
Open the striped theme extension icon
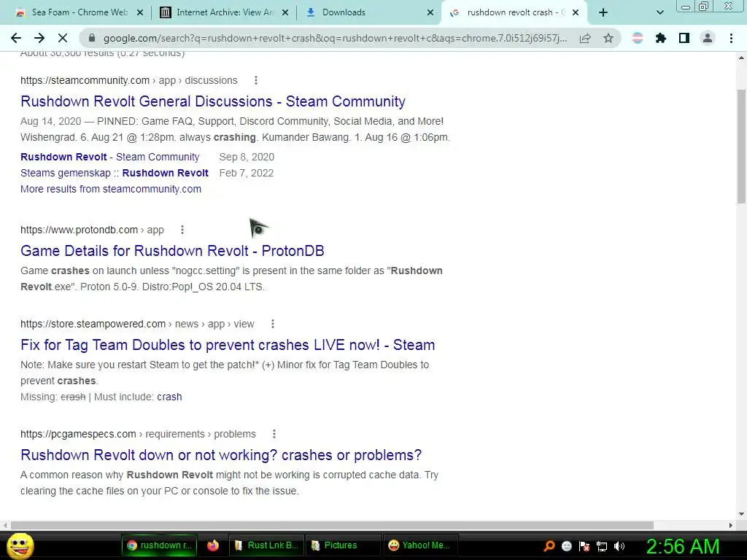pyautogui.click(x=638, y=38)
